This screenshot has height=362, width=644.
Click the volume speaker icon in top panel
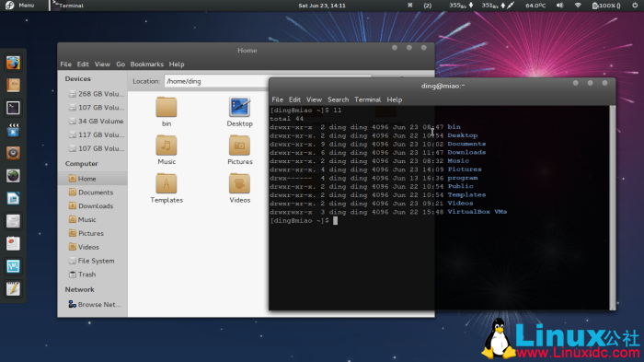(x=559, y=6)
